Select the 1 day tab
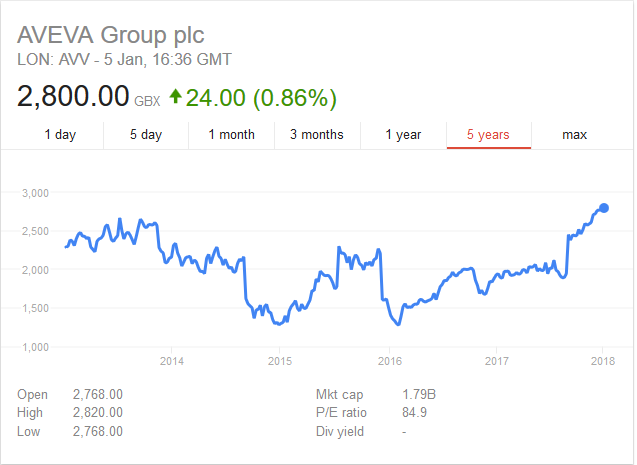 click(x=60, y=134)
